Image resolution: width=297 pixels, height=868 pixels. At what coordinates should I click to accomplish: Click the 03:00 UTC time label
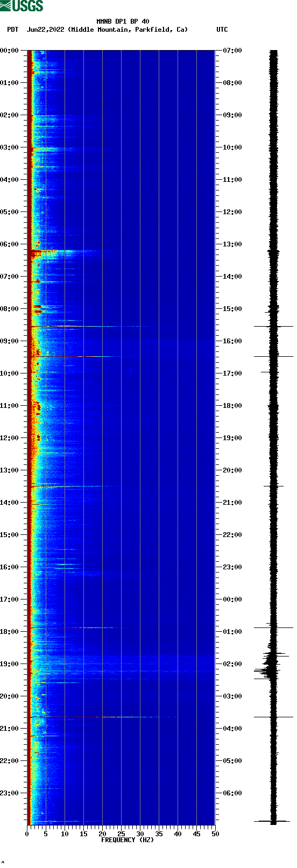coord(232,696)
